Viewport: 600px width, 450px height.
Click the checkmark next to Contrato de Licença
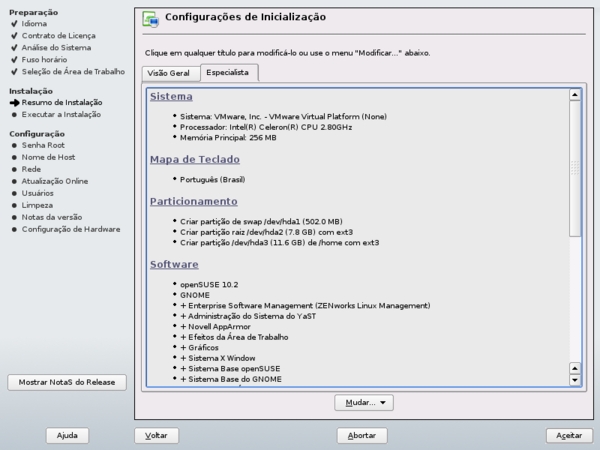click(x=14, y=36)
